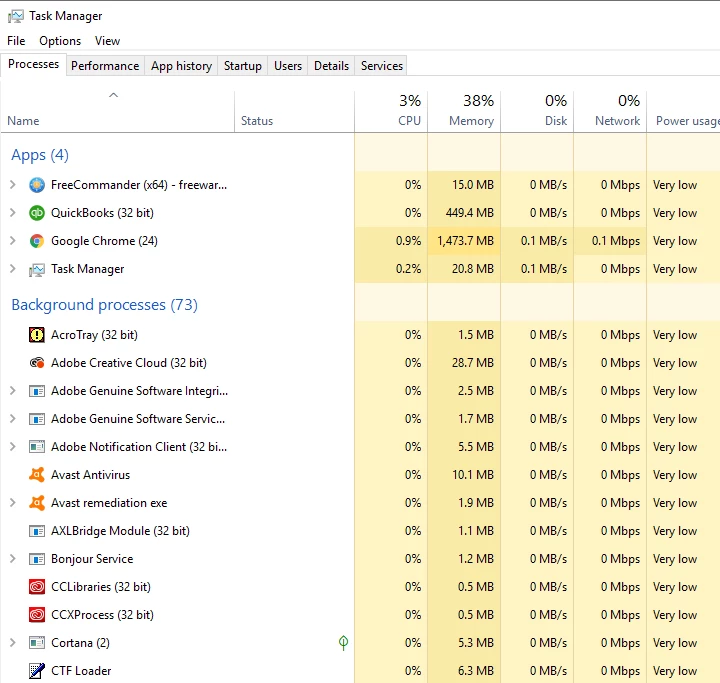Click Chrome's 1,473.7 MB memory value

(x=465, y=241)
